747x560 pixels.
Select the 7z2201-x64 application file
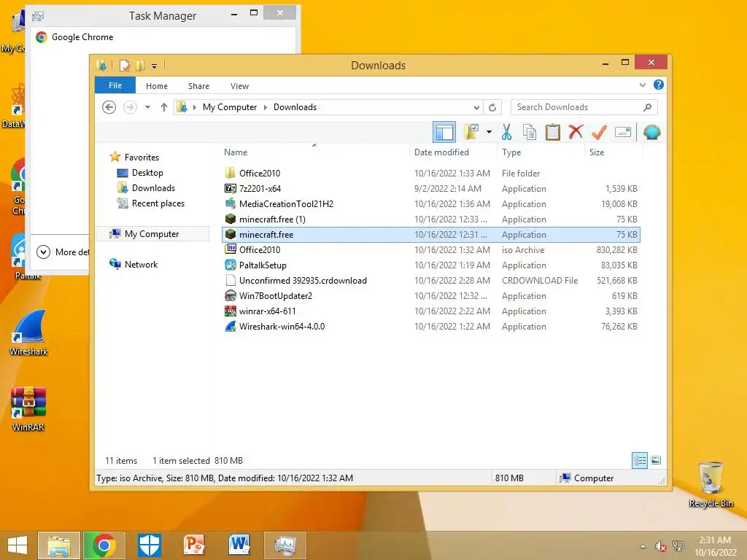tap(430, 189)
